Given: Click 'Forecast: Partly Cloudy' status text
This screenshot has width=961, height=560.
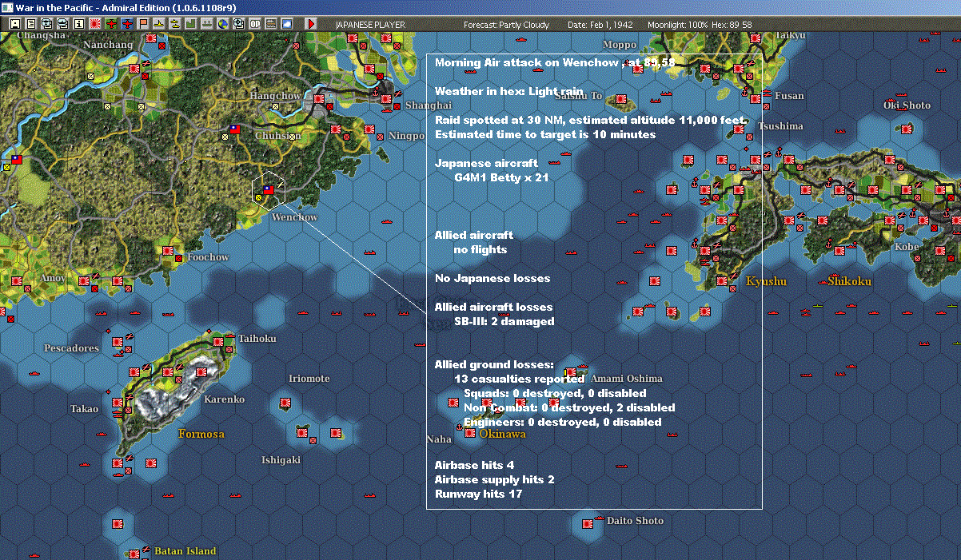Looking at the screenshot, I should 507,25.
